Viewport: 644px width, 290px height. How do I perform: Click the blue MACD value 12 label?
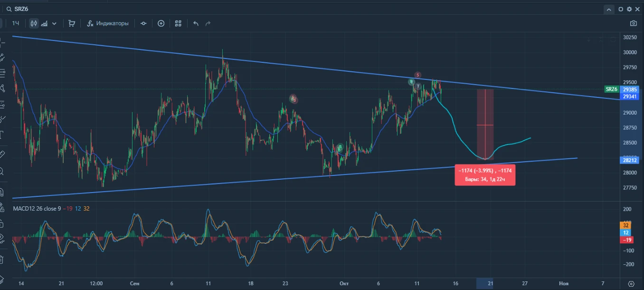tap(626, 232)
